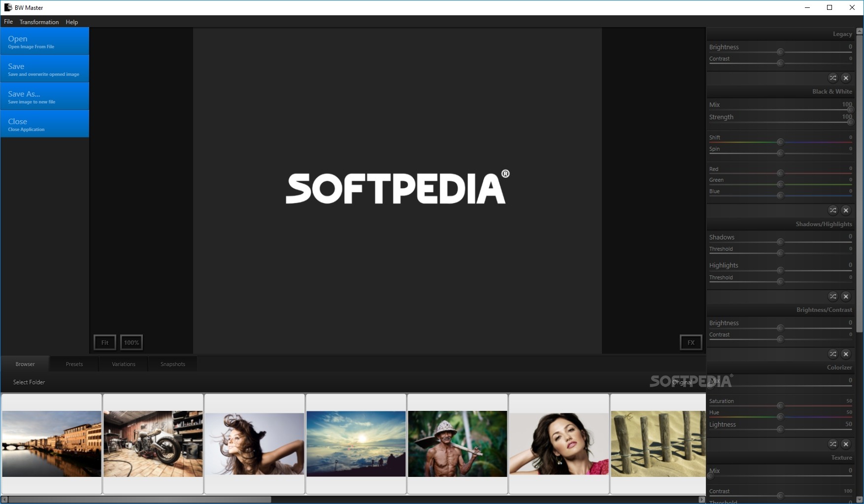
Task: Toggle the FX button
Action: (x=691, y=342)
